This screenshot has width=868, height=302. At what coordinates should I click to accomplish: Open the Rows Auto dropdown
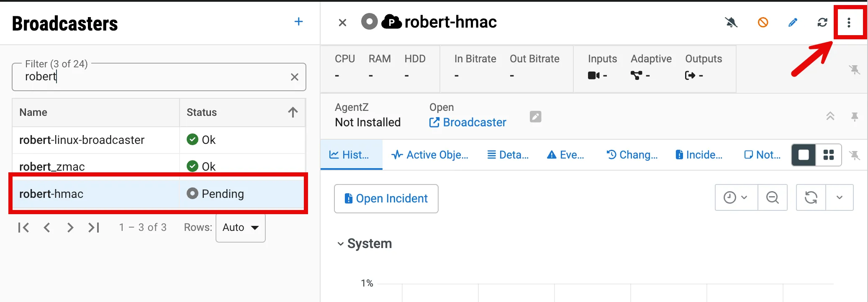pyautogui.click(x=241, y=228)
